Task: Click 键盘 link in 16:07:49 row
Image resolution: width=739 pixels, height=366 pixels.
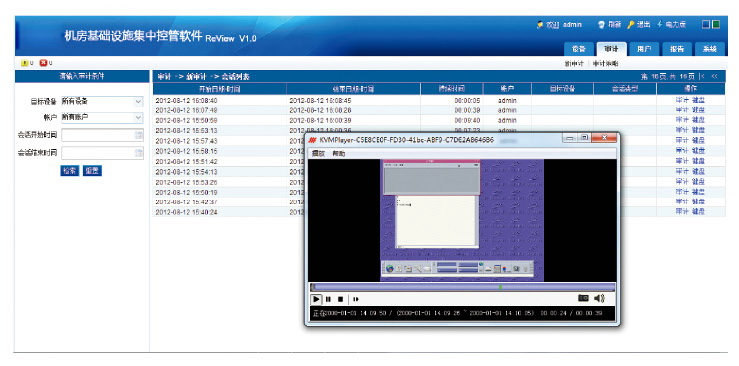Action: pyautogui.click(x=698, y=110)
